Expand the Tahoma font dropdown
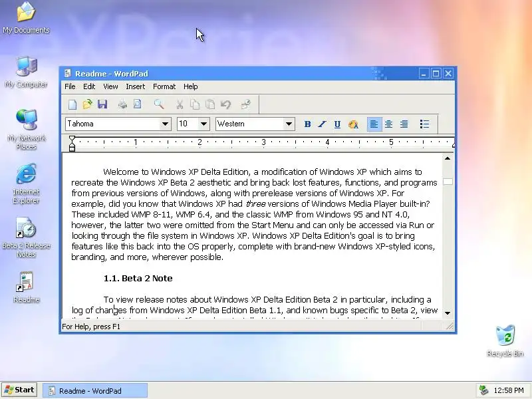 [165, 124]
